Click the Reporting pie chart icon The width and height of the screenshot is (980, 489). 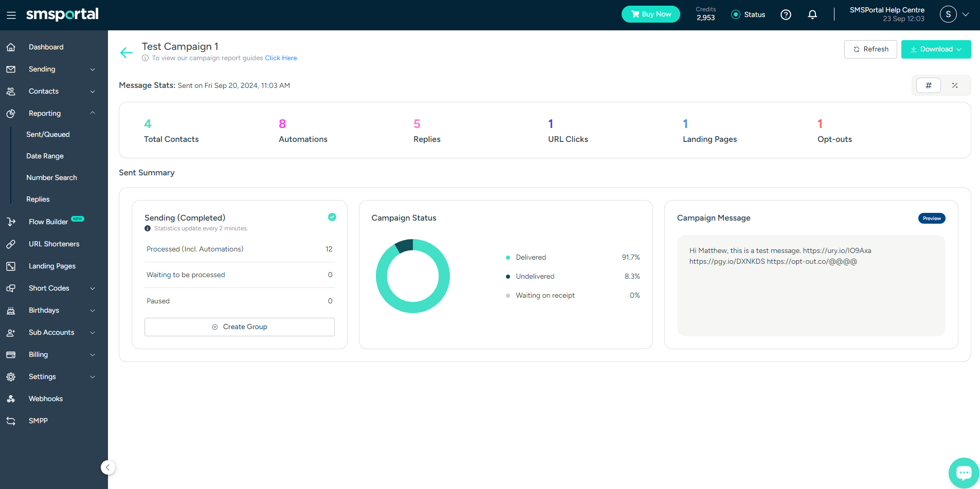pyautogui.click(x=11, y=113)
